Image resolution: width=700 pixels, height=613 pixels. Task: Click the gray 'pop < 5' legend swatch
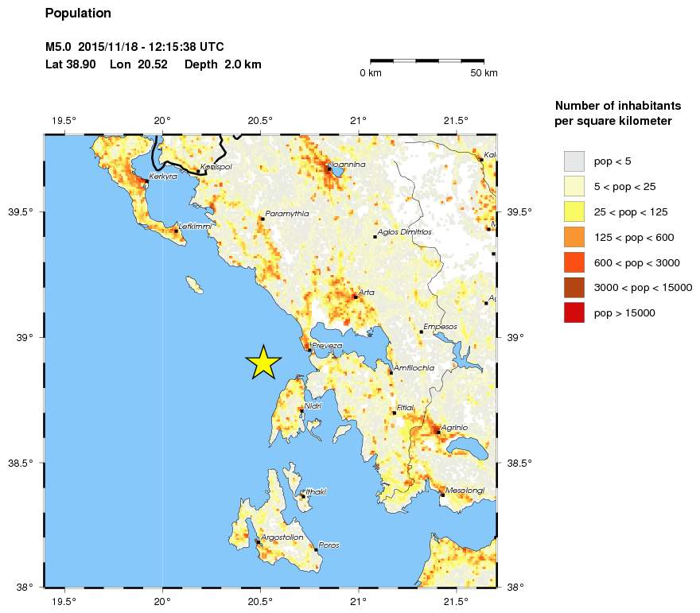click(x=574, y=161)
